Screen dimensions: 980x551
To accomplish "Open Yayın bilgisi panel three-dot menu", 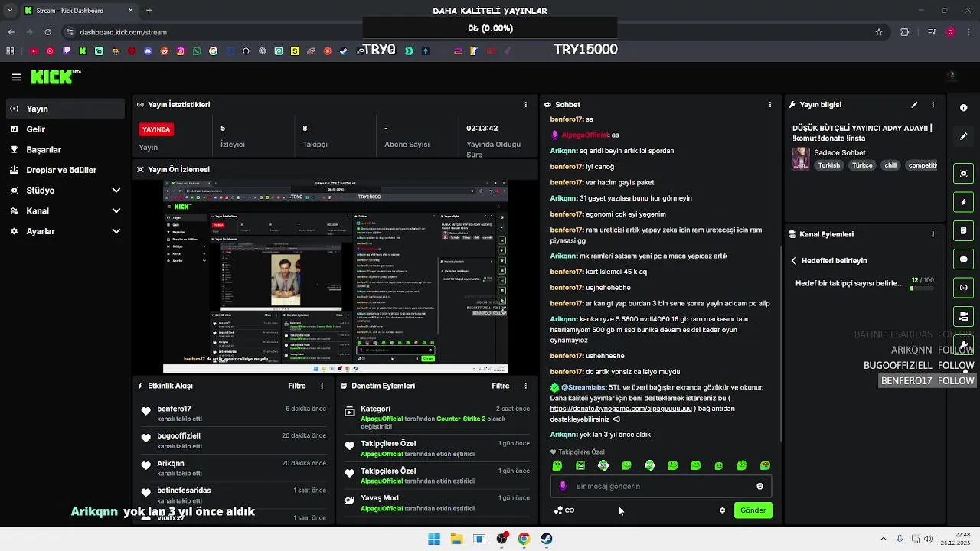I will coord(933,104).
